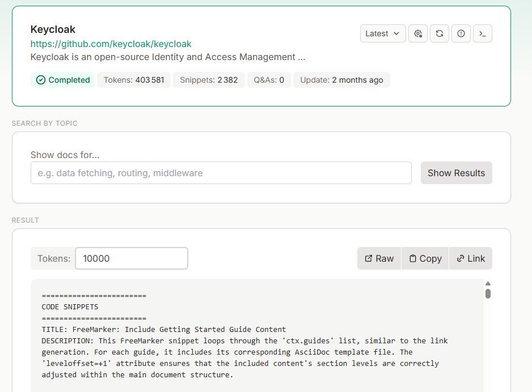Open the Latest version dropdown
This screenshot has width=532, height=392.
point(383,33)
